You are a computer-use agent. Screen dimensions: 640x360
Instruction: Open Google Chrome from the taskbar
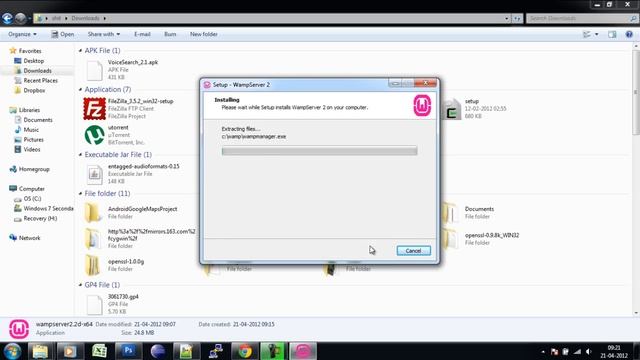coord(245,351)
